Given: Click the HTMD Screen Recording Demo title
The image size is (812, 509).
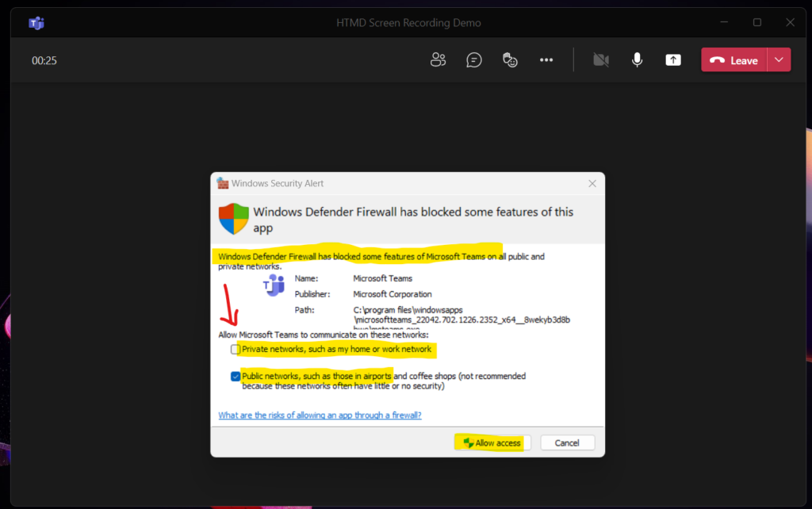Looking at the screenshot, I should [x=408, y=23].
